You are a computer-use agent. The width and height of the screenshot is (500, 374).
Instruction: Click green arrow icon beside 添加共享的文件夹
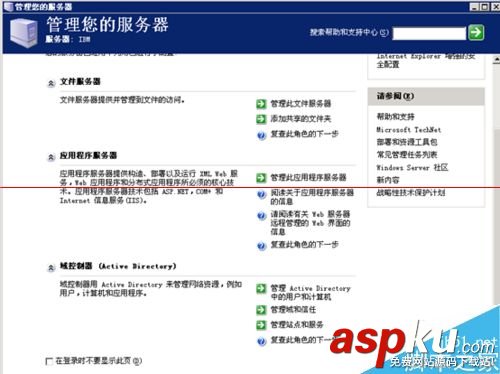[261, 119]
